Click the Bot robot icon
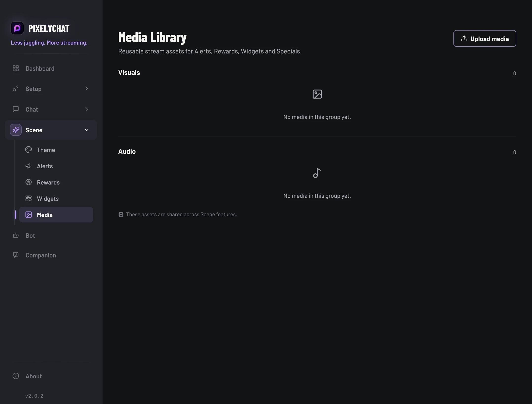This screenshot has height=404, width=532. tap(16, 235)
